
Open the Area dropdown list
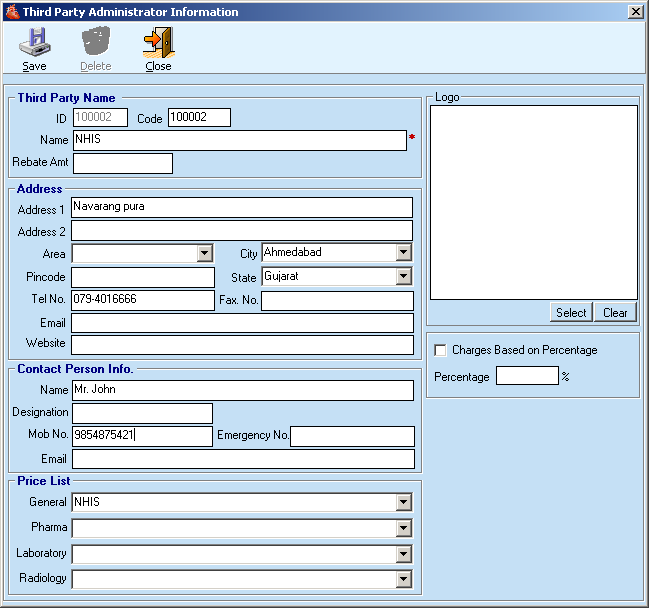pos(204,254)
